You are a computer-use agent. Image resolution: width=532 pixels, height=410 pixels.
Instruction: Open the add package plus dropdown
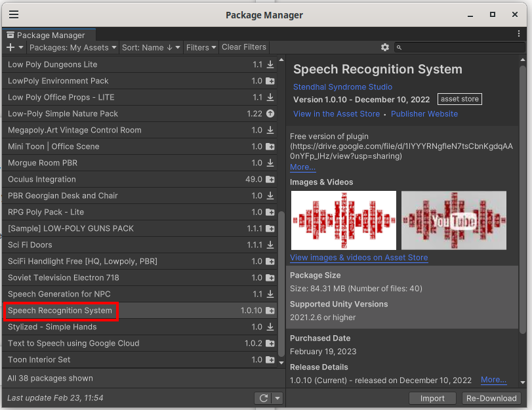pyautogui.click(x=14, y=47)
